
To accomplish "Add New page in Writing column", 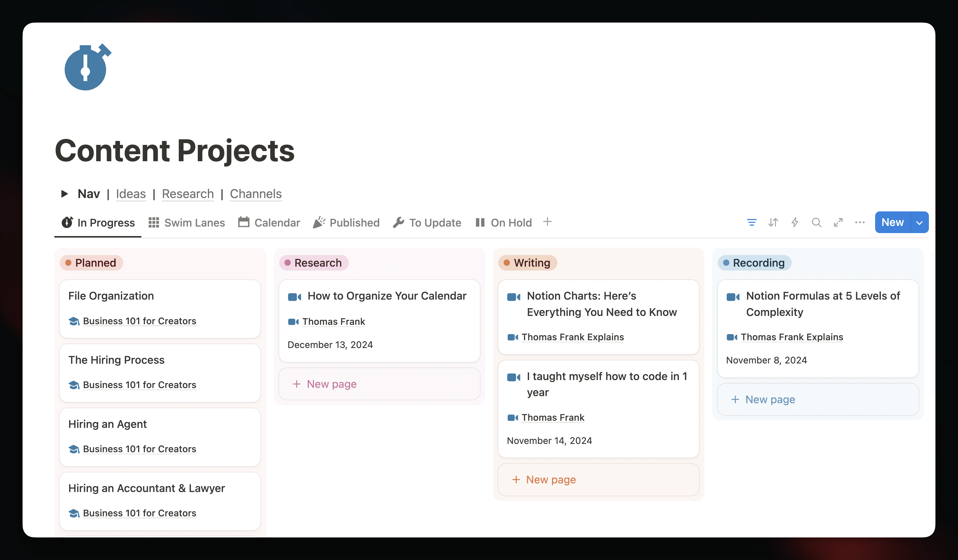I will tap(599, 480).
